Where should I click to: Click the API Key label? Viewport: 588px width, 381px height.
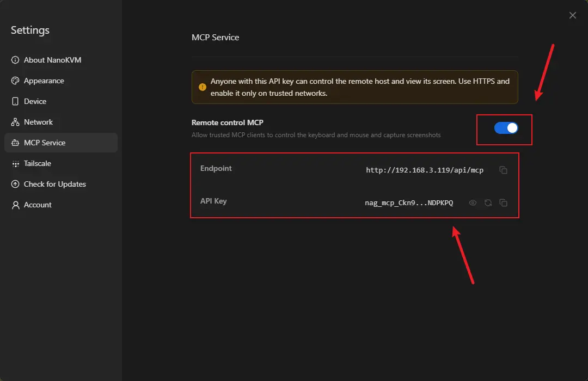point(213,201)
